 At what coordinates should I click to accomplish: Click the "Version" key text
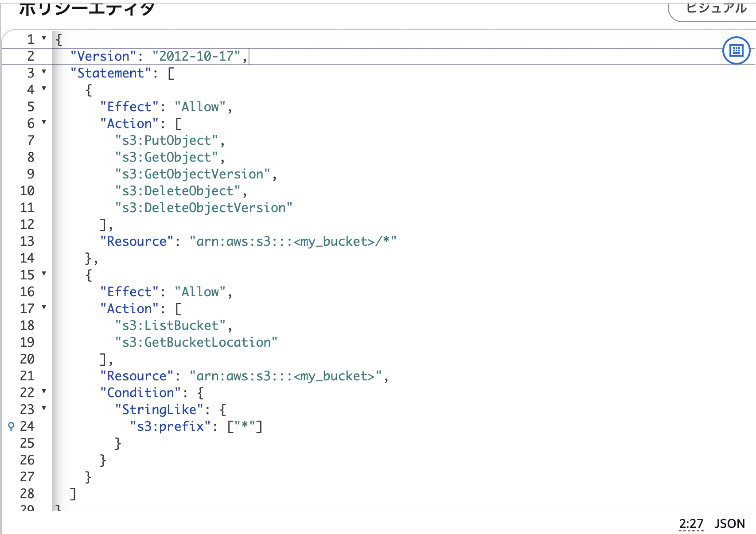coord(103,56)
